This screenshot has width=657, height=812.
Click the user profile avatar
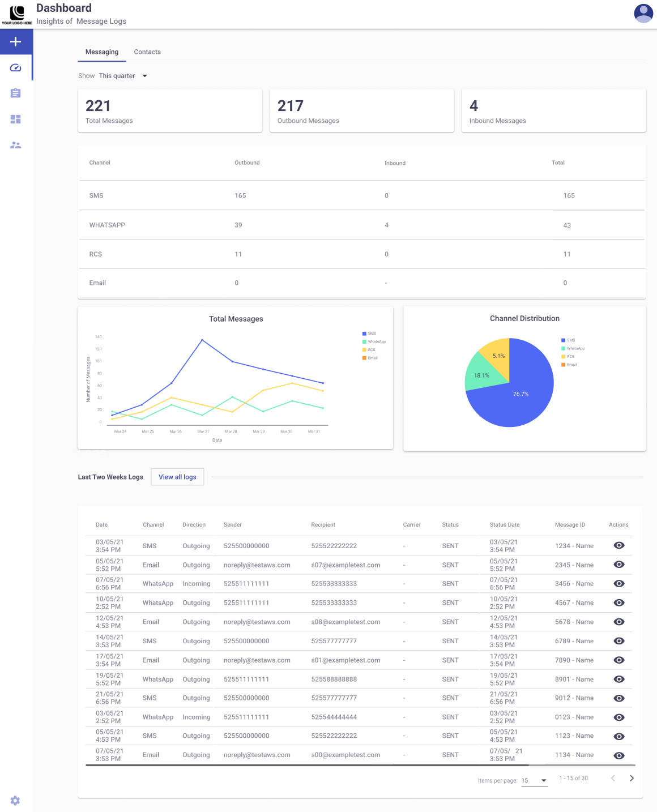tap(643, 13)
